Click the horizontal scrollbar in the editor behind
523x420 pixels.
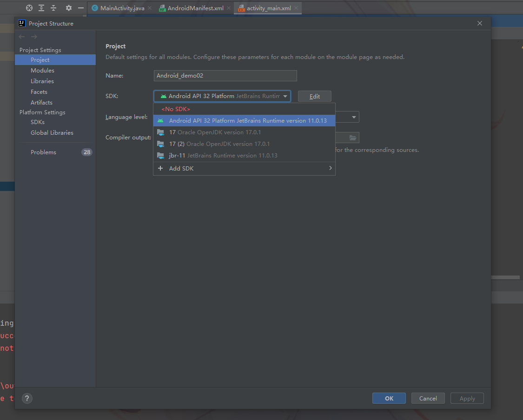tap(505, 277)
